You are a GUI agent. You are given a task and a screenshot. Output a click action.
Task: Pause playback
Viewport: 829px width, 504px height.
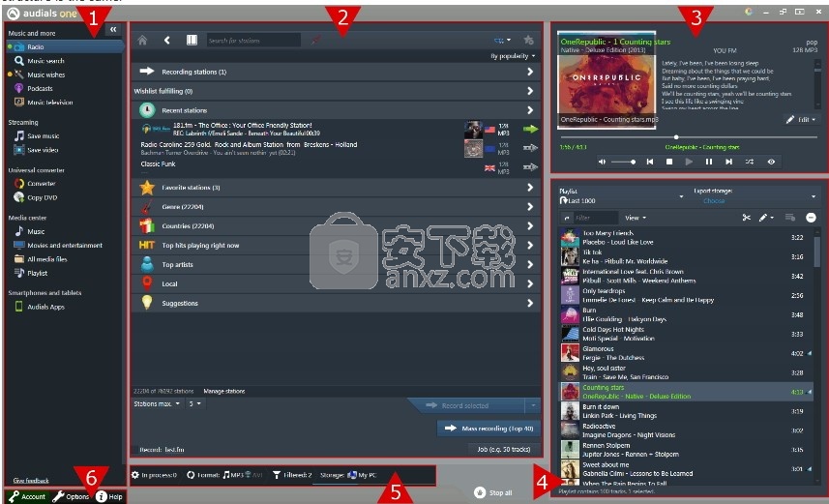[709, 162]
